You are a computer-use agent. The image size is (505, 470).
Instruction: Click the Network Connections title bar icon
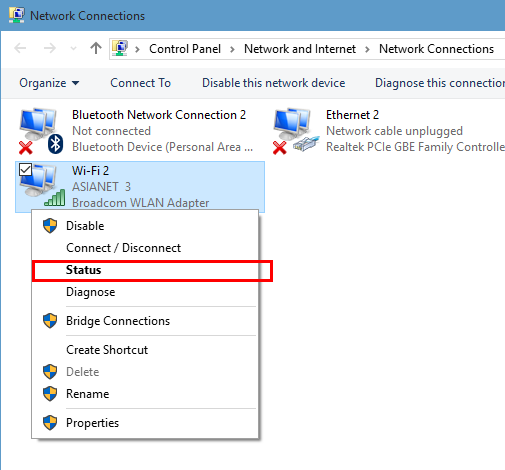pyautogui.click(x=17, y=15)
